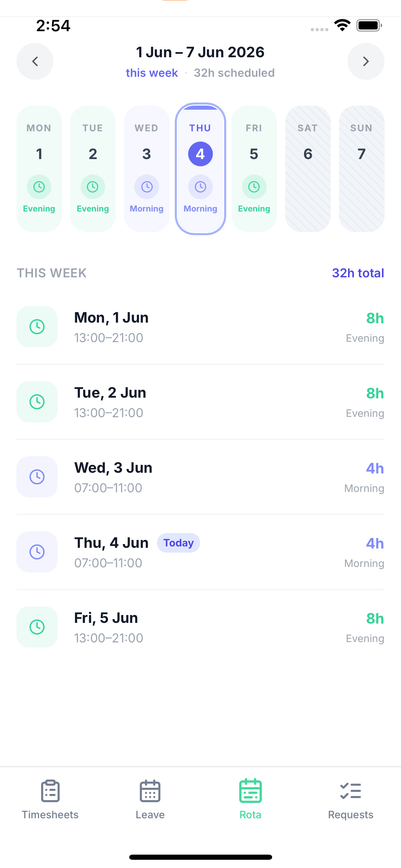
Task: Tap the "32h total" link
Action: [358, 273]
